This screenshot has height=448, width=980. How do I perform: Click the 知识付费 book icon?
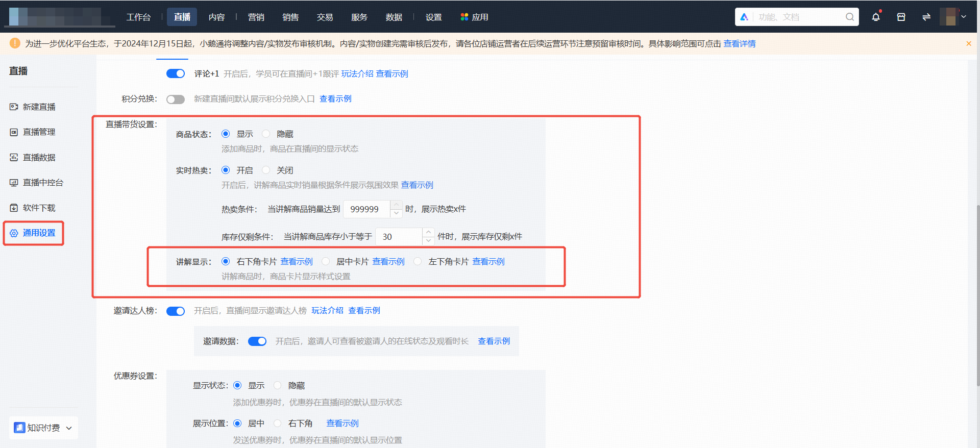point(19,428)
